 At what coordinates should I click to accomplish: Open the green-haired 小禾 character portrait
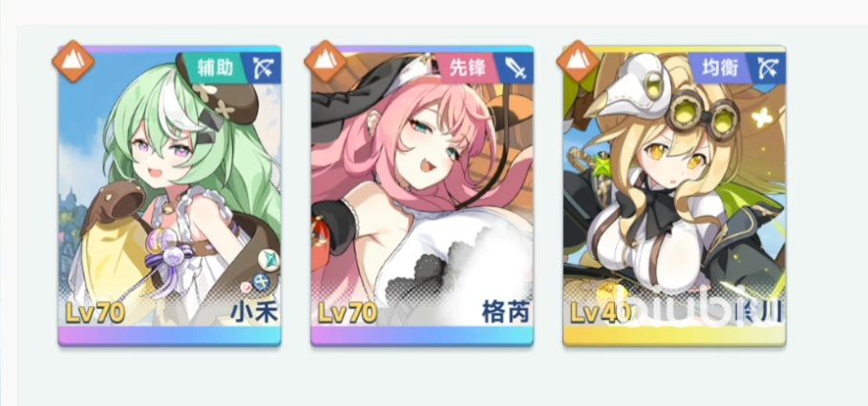click(169, 188)
